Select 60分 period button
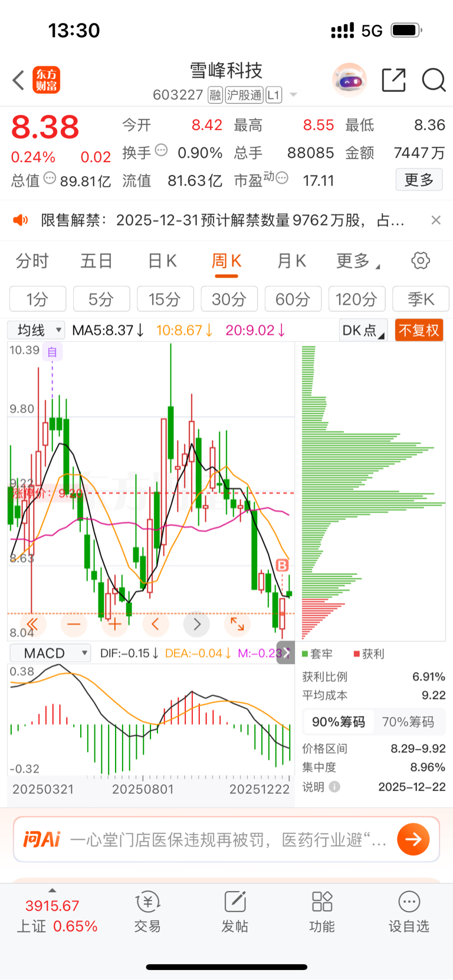Image resolution: width=453 pixels, height=980 pixels. tap(293, 299)
